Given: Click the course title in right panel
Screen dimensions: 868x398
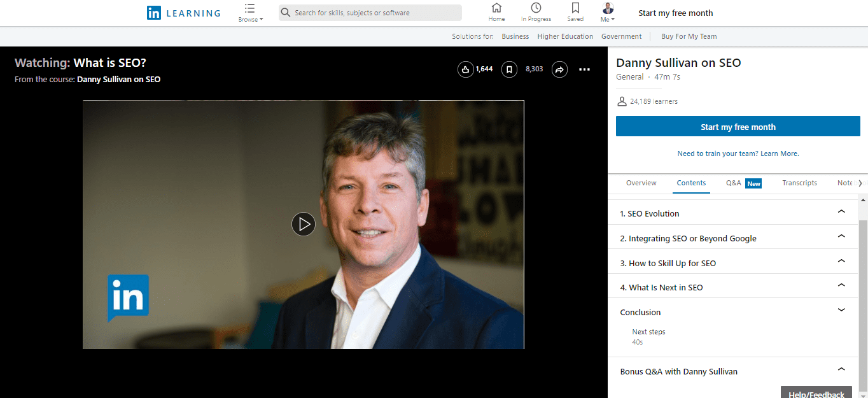Looking at the screenshot, I should point(678,62).
